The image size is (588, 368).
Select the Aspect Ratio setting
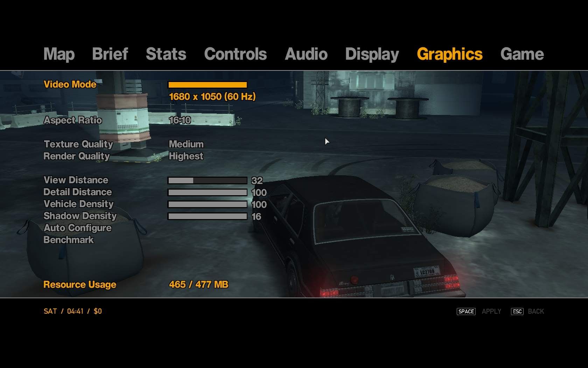point(73,120)
